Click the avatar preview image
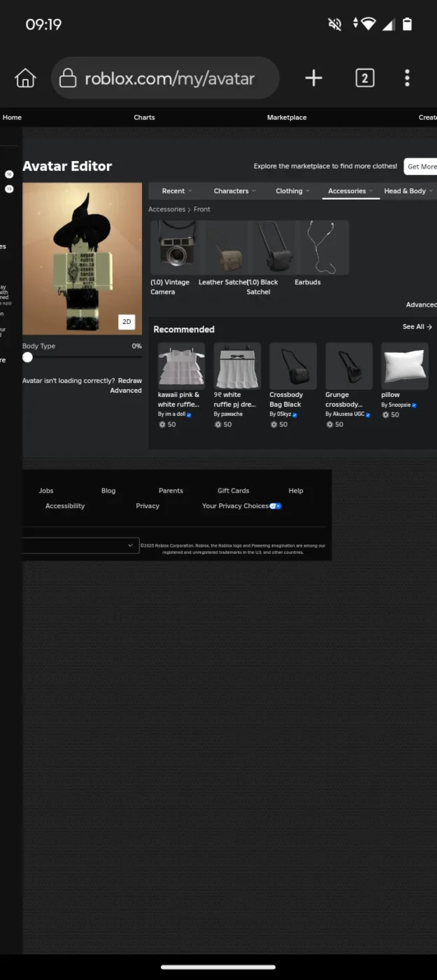The image size is (437, 980). coord(83,259)
